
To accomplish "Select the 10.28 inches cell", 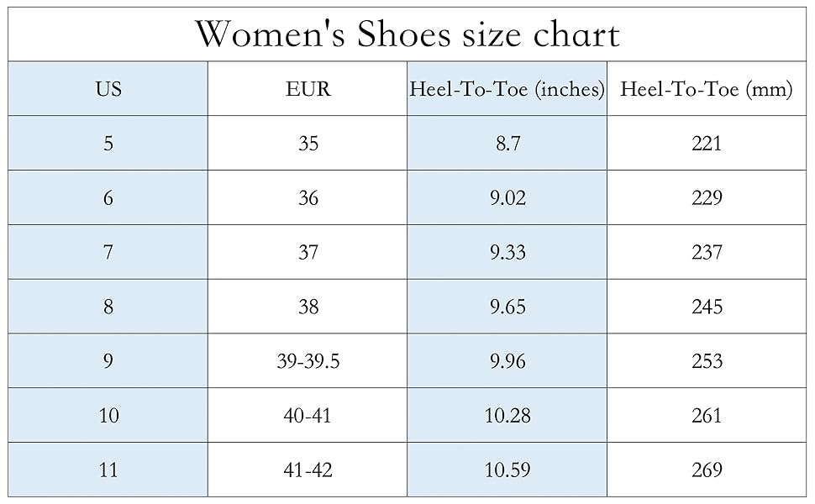I will (x=507, y=415).
